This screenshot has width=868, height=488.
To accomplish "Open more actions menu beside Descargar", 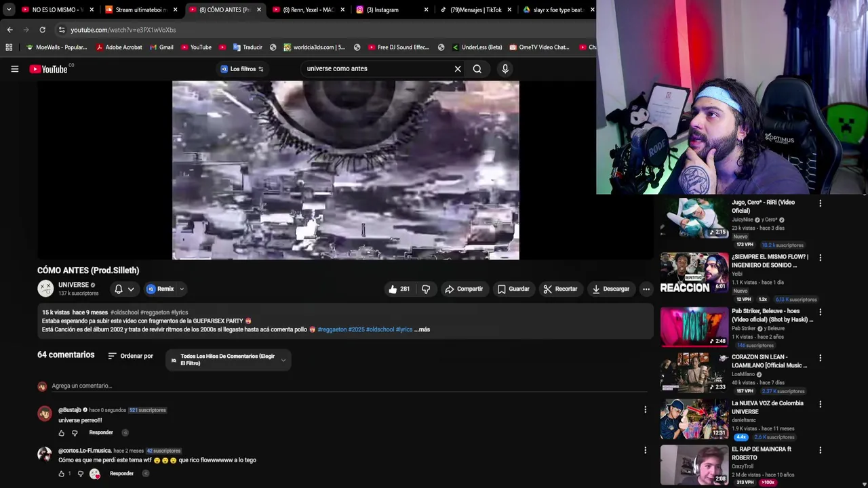I will [x=646, y=289].
